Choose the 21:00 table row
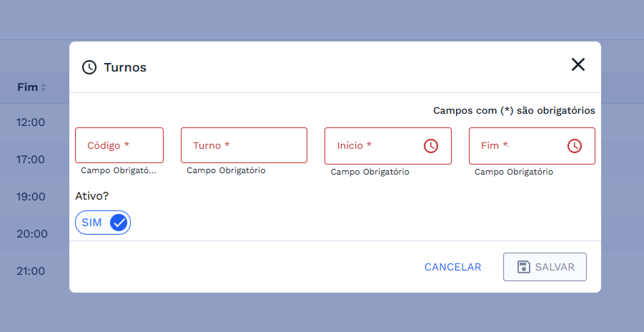This screenshot has width=644, height=332. pos(31,271)
